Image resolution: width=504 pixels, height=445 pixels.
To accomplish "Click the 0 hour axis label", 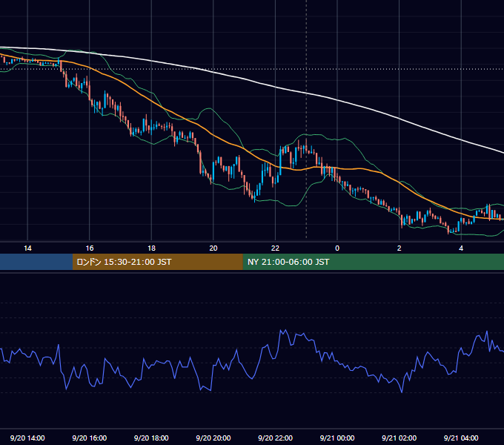I will (x=337, y=248).
